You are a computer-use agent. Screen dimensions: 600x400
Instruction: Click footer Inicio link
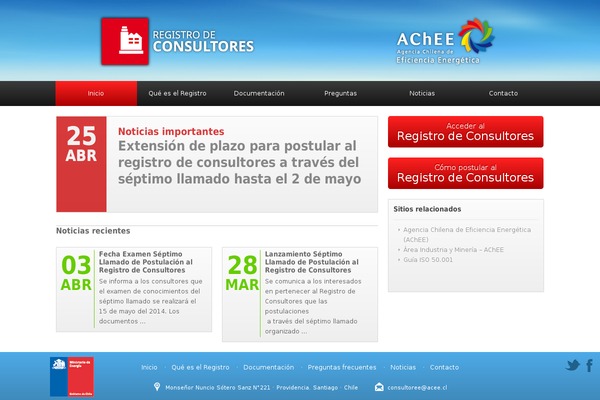[149, 367]
